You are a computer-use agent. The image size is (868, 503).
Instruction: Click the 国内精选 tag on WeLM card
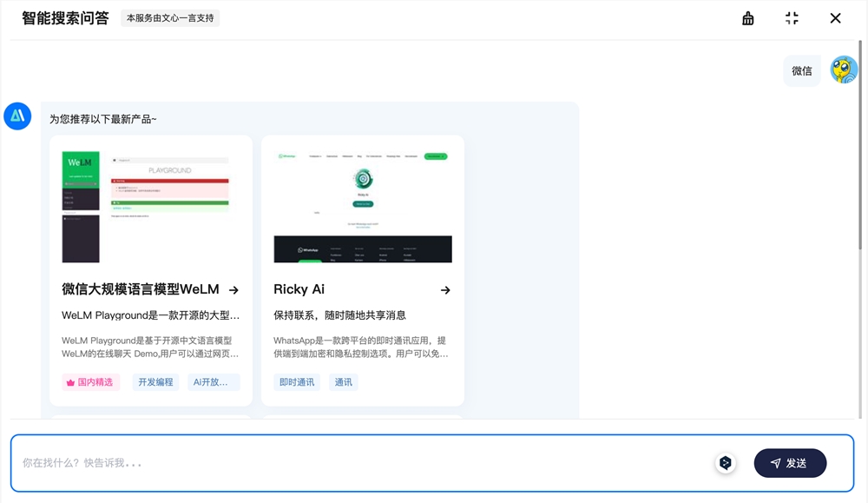tap(89, 381)
